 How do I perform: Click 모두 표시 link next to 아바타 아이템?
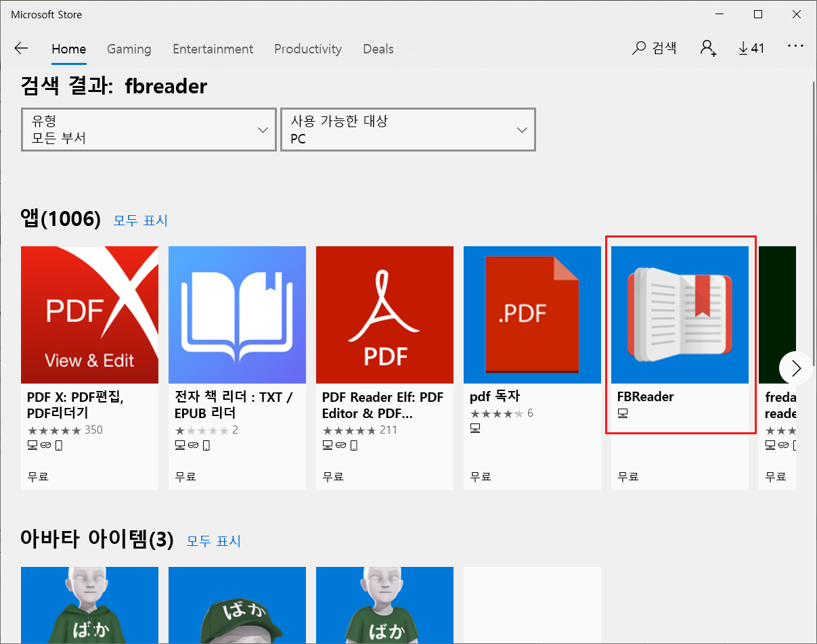coord(214,541)
